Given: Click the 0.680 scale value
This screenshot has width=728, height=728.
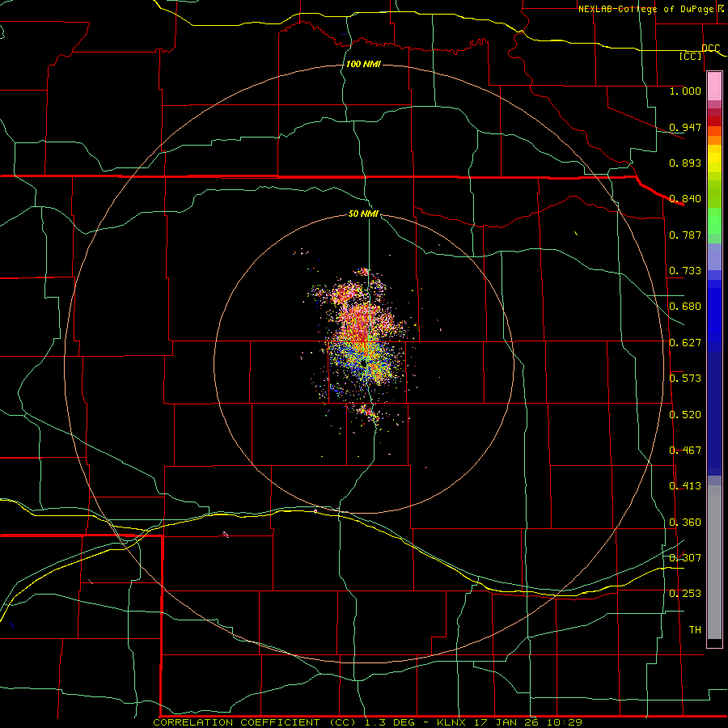Looking at the screenshot, I should coord(685,307).
